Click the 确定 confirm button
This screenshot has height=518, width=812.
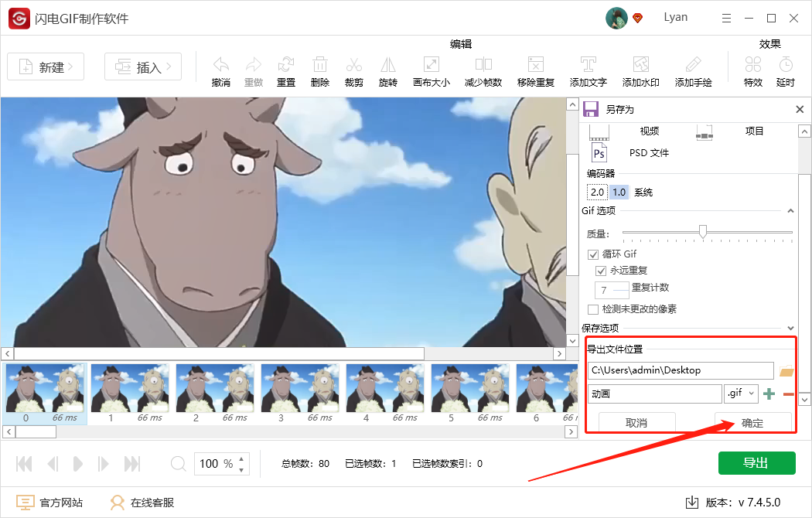[753, 421]
